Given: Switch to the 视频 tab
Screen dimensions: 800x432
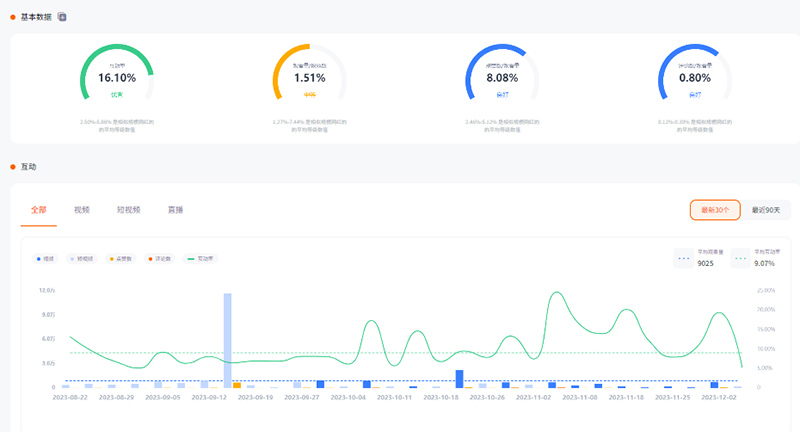Looking at the screenshot, I should pos(82,210).
